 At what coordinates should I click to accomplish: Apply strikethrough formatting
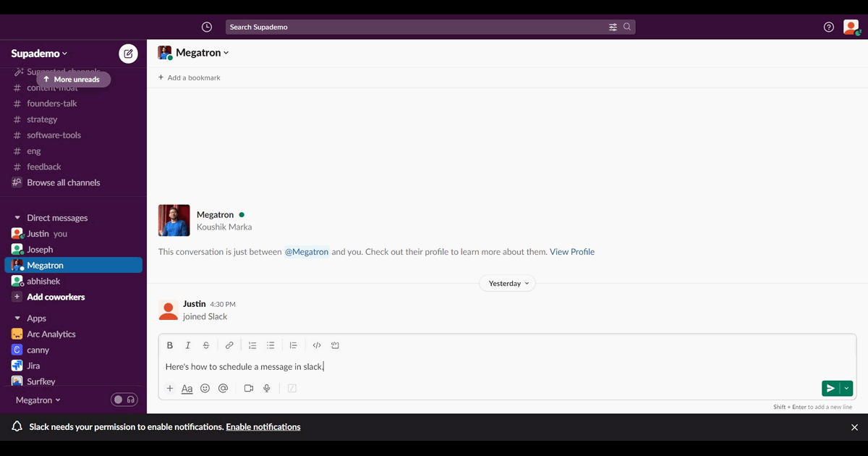click(x=206, y=345)
